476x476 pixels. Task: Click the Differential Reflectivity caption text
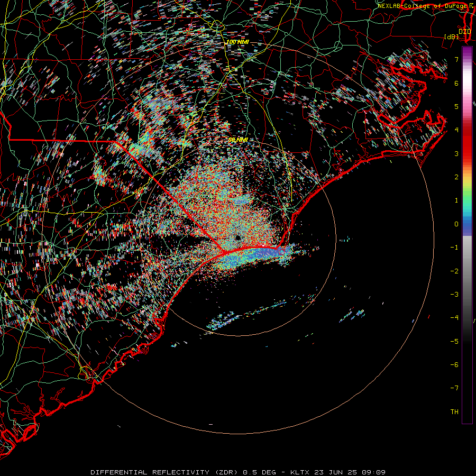238,472
